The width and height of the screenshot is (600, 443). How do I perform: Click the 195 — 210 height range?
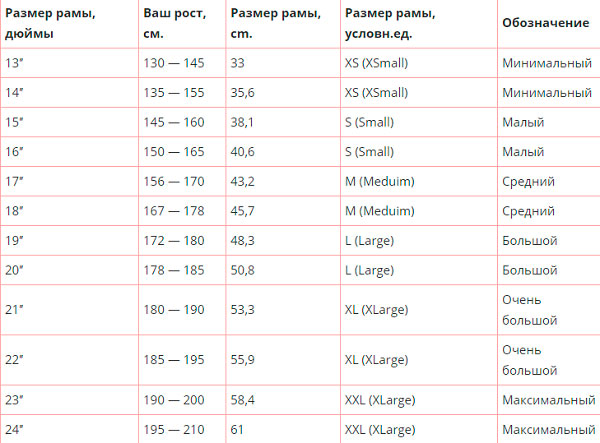174,429
